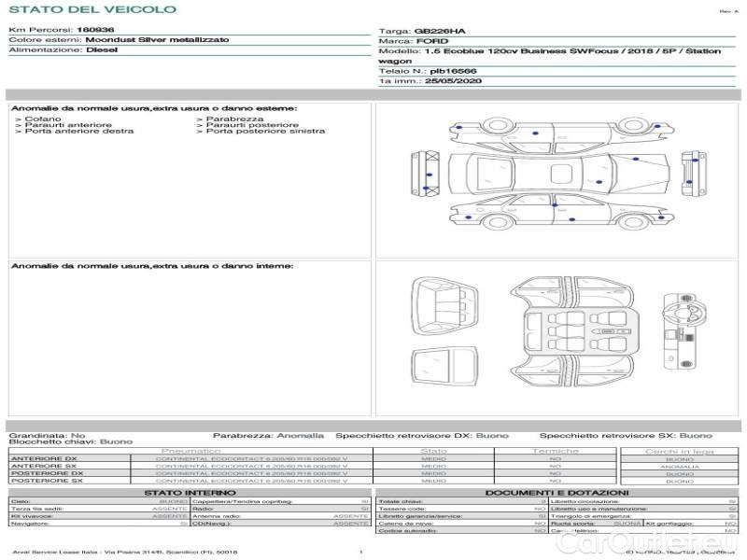Click the STATO DEL VEICOLO title
Image resolution: width=747 pixels, height=560 pixels.
[x=92, y=9]
